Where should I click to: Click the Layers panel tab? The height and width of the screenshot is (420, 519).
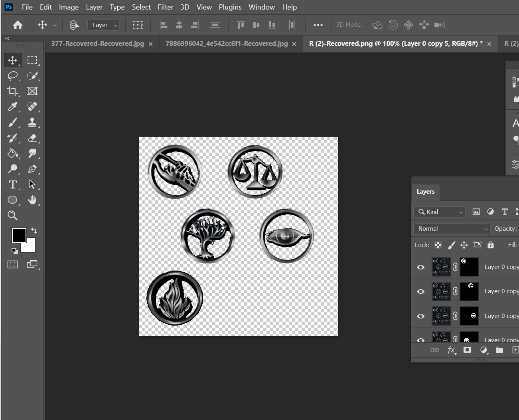(426, 192)
